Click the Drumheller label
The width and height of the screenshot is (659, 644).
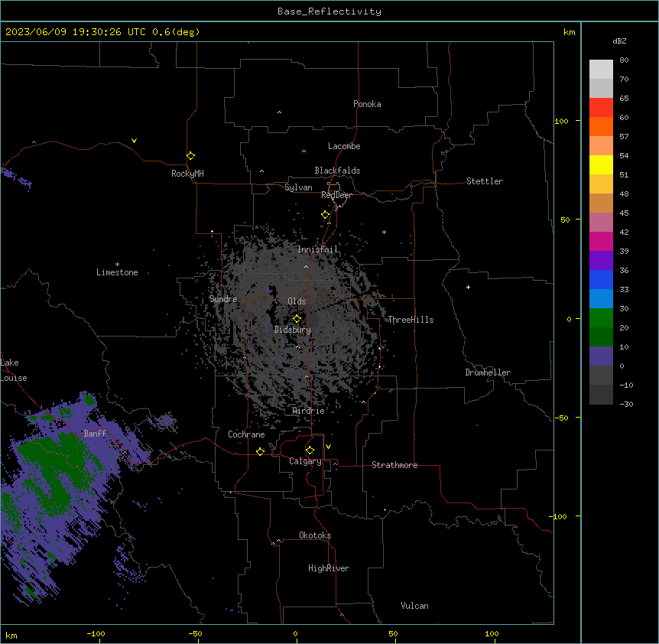coord(488,372)
